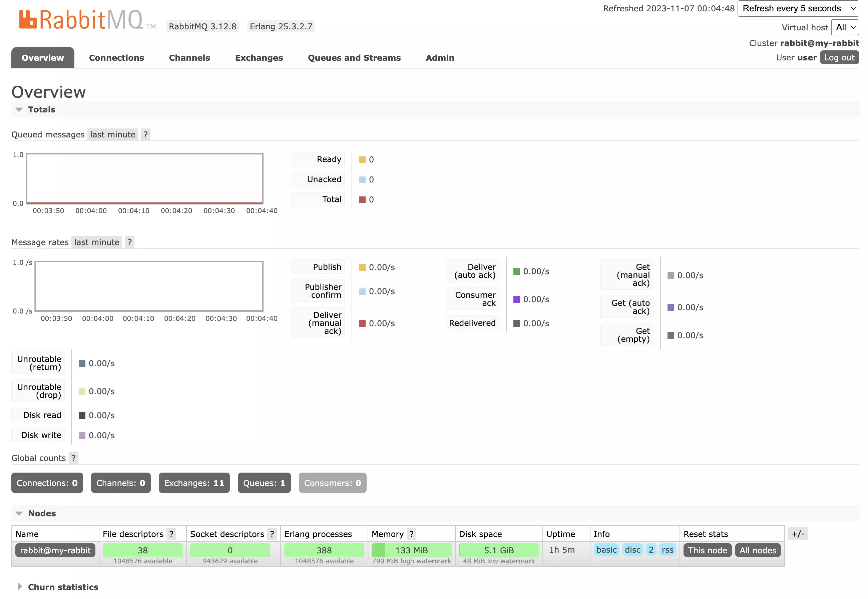Click the purple Consumer ack swatch

pos(517,299)
